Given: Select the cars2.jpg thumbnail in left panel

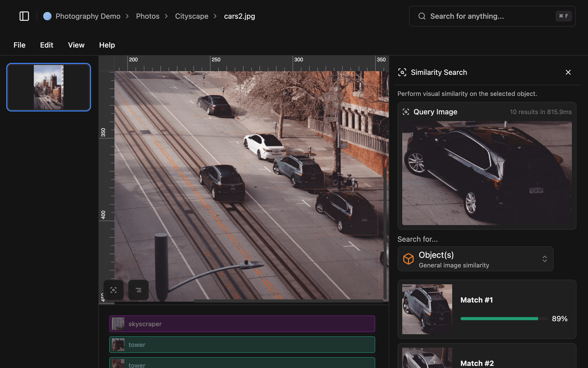Looking at the screenshot, I should click(x=49, y=87).
